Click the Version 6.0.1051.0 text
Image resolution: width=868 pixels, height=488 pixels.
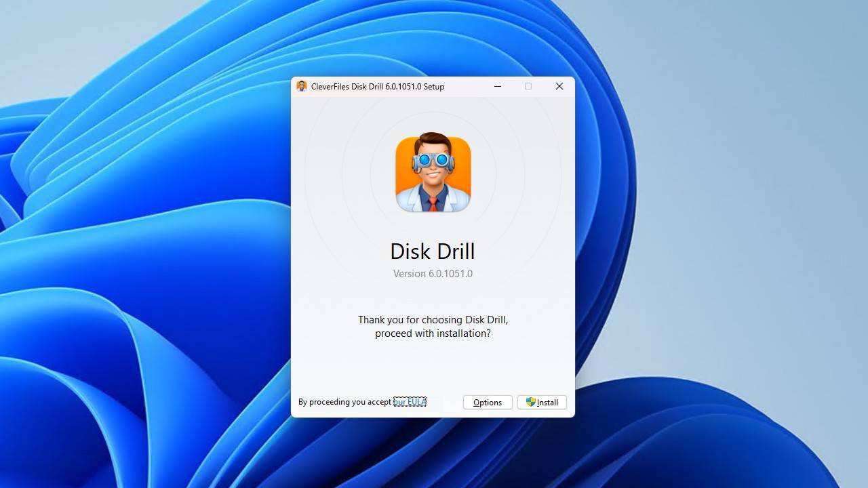click(x=433, y=273)
